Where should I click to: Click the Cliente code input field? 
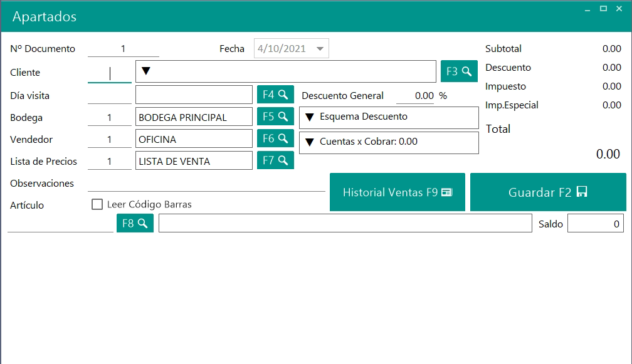(110, 73)
